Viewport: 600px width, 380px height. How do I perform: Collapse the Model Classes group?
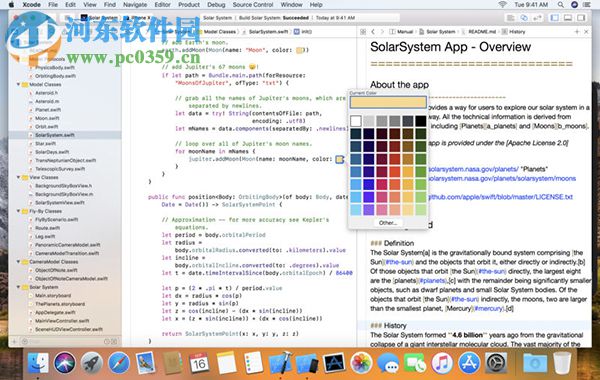[x=18, y=84]
